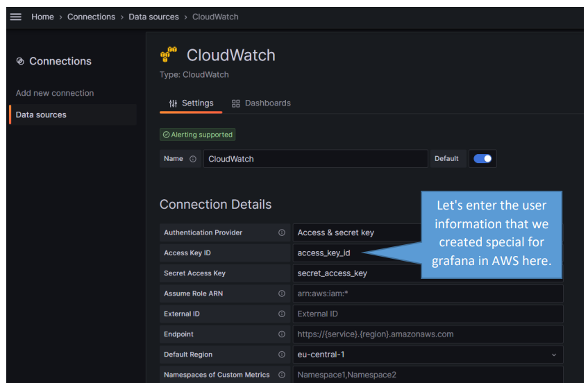Open the hamburger navigation menu
This screenshot has width=588, height=383.
16,17
